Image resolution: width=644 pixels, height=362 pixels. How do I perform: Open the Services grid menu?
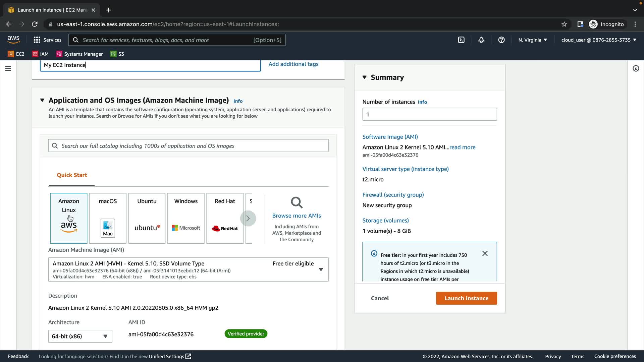(47, 40)
